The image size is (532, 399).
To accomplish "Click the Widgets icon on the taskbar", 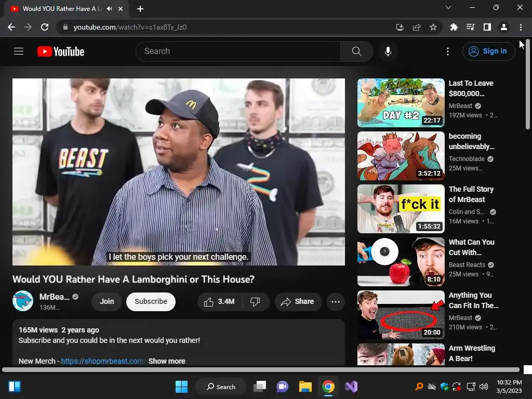I will (15, 387).
